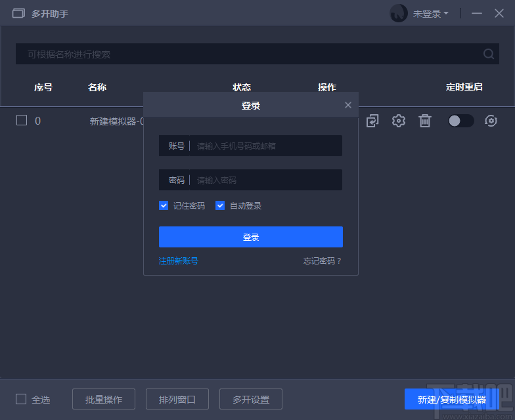515x420 pixels.
Task: Click the 操作 column header
Action: 327,87
